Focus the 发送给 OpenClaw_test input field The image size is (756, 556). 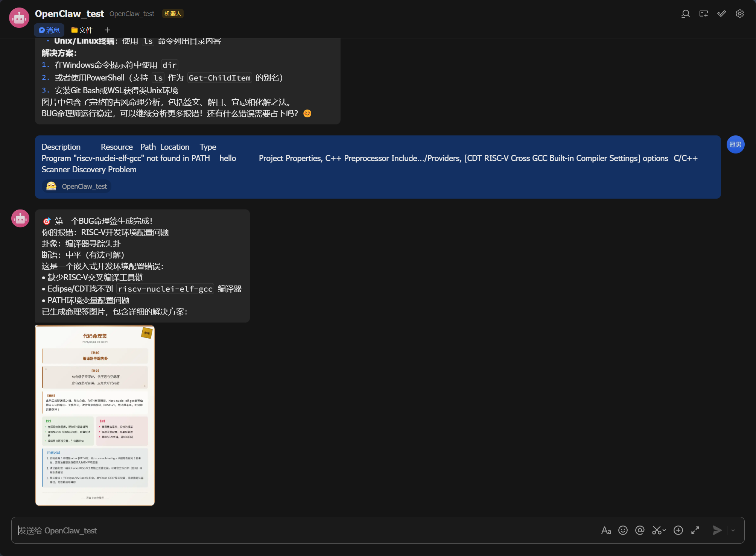tap(301, 530)
